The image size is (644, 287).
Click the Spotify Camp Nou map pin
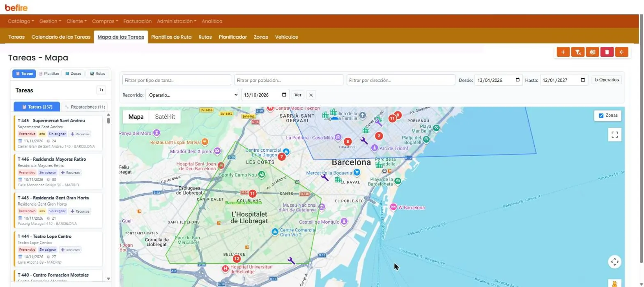coord(261,175)
